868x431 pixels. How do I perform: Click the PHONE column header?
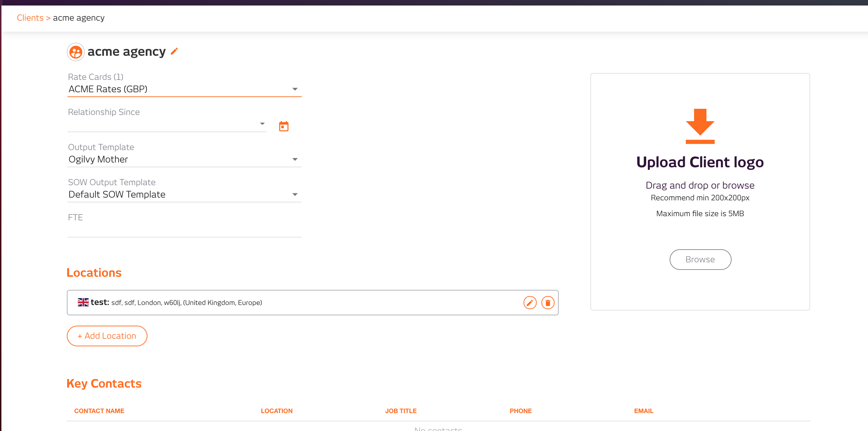click(521, 411)
